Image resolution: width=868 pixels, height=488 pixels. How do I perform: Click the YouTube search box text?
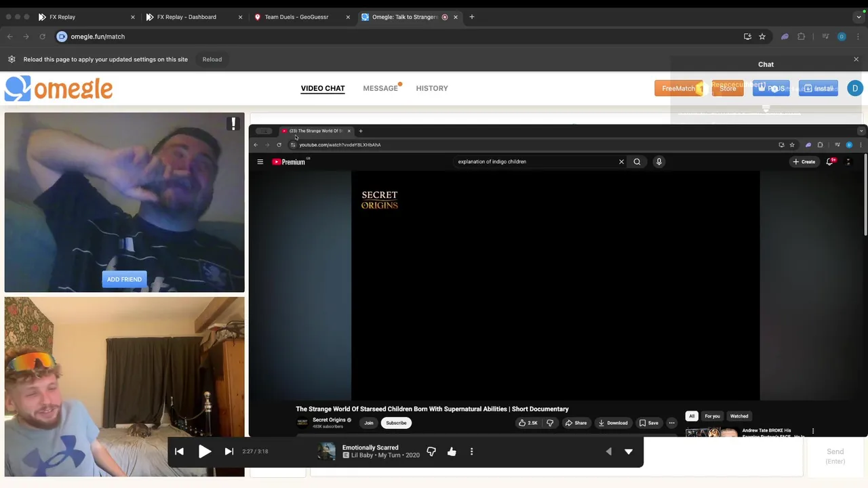tap(492, 162)
